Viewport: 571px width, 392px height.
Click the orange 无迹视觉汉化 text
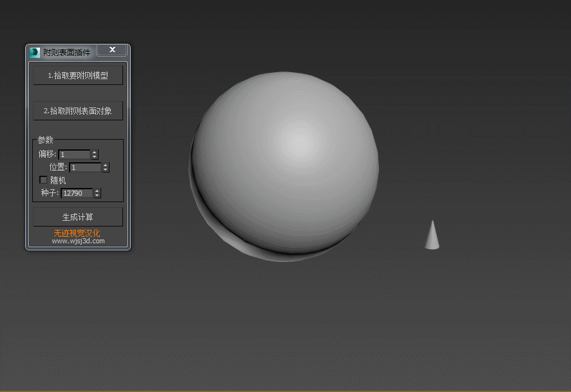coord(77,233)
